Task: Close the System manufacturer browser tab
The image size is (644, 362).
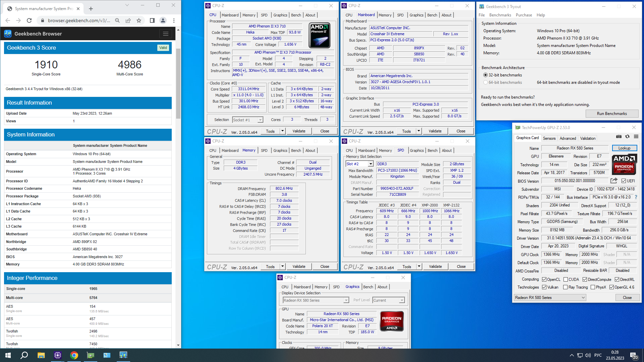Action: coord(78,9)
